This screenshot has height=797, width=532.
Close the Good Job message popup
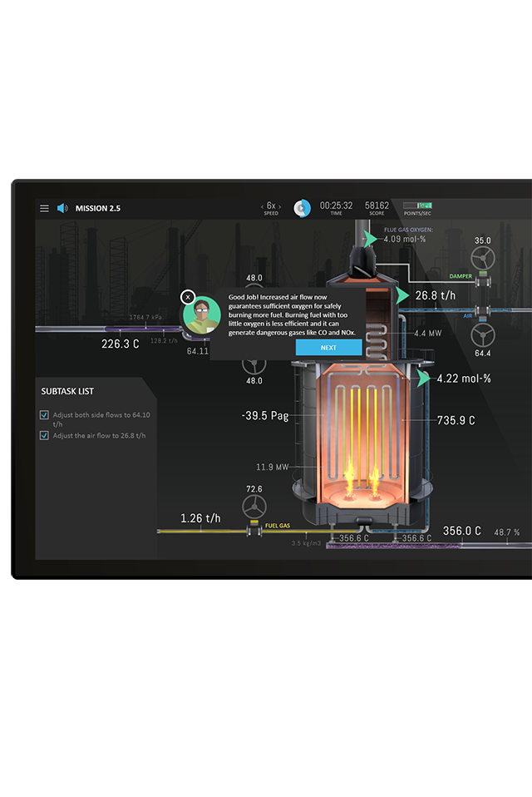click(188, 296)
